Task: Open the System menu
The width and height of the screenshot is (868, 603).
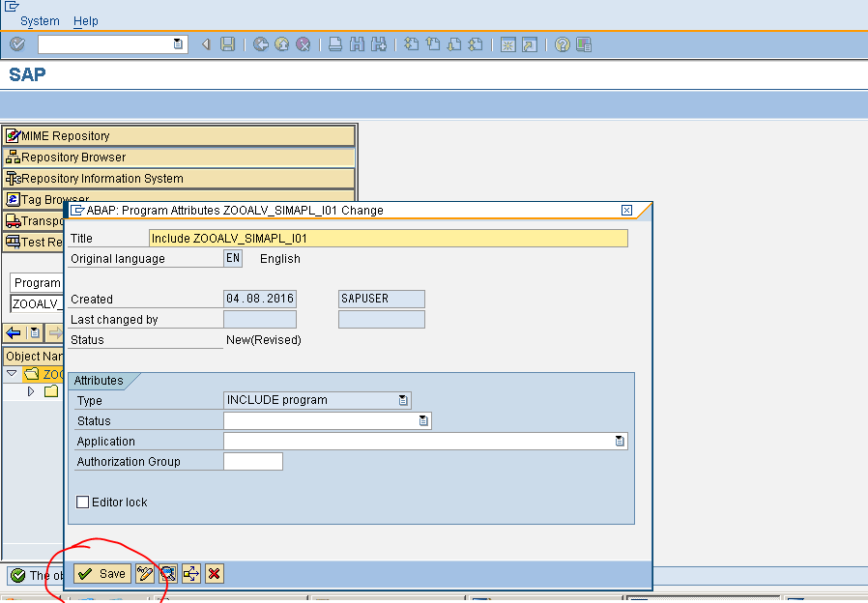Action: pyautogui.click(x=40, y=21)
